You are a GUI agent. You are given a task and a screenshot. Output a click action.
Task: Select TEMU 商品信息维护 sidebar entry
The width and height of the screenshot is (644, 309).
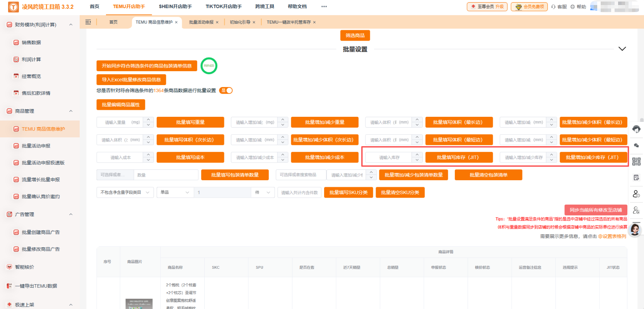pyautogui.click(x=40, y=129)
